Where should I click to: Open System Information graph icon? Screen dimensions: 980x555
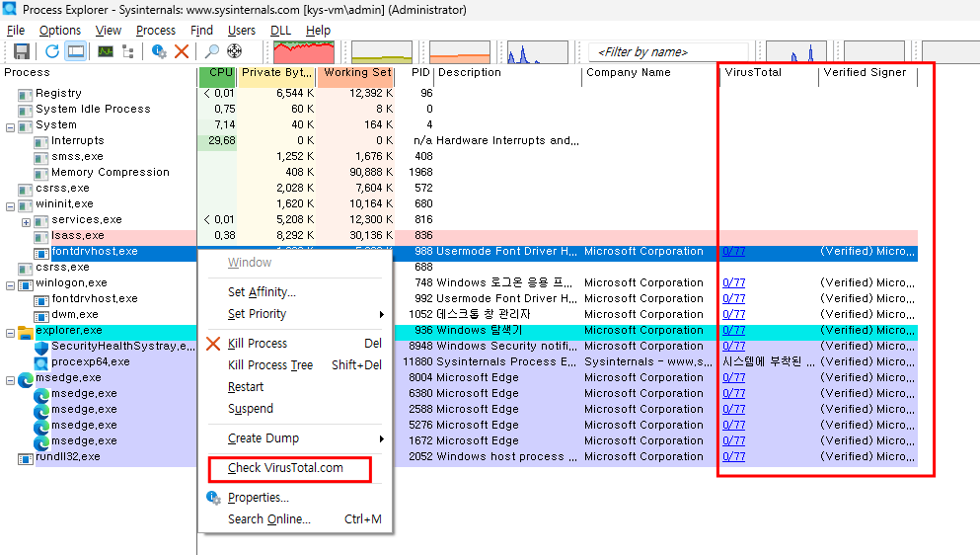click(x=106, y=51)
